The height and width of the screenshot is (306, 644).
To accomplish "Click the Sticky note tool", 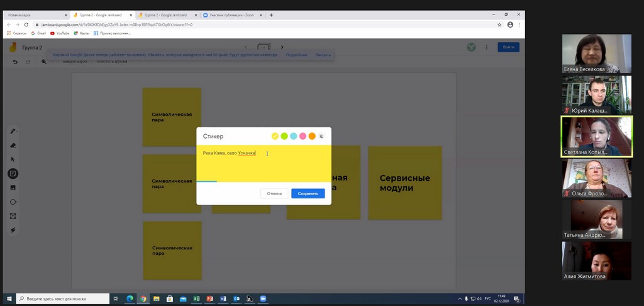I will [13, 174].
